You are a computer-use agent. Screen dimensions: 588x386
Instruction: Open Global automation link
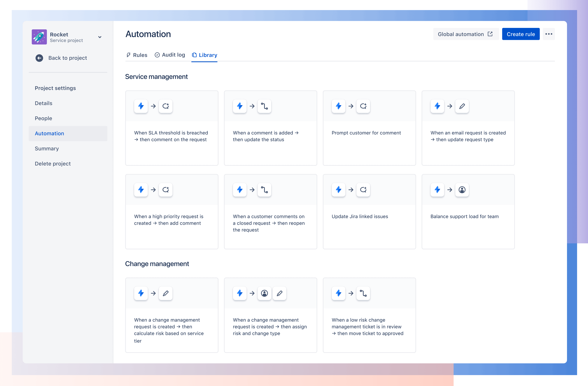point(465,34)
